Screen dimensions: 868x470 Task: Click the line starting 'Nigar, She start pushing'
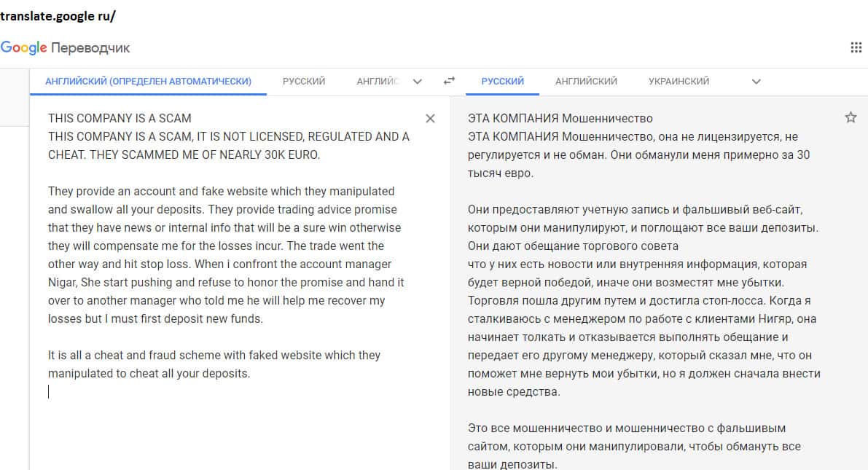pos(226,282)
